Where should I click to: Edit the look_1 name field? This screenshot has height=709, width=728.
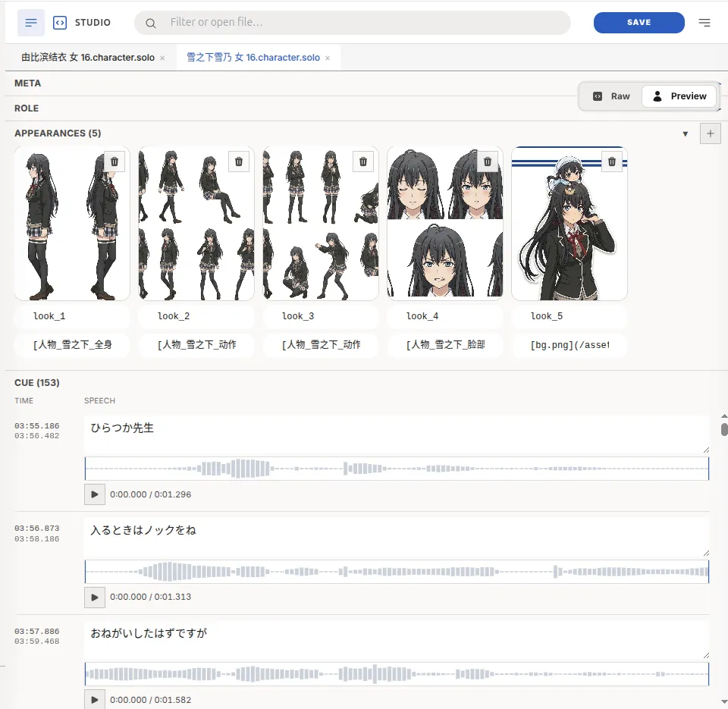72,316
